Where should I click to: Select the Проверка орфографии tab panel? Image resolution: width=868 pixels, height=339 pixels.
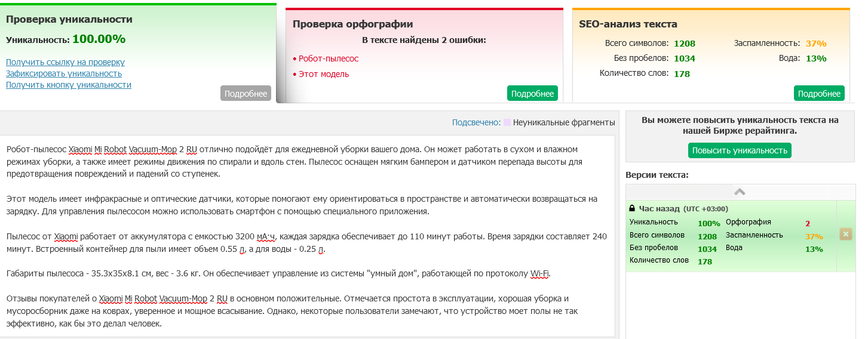[x=424, y=55]
